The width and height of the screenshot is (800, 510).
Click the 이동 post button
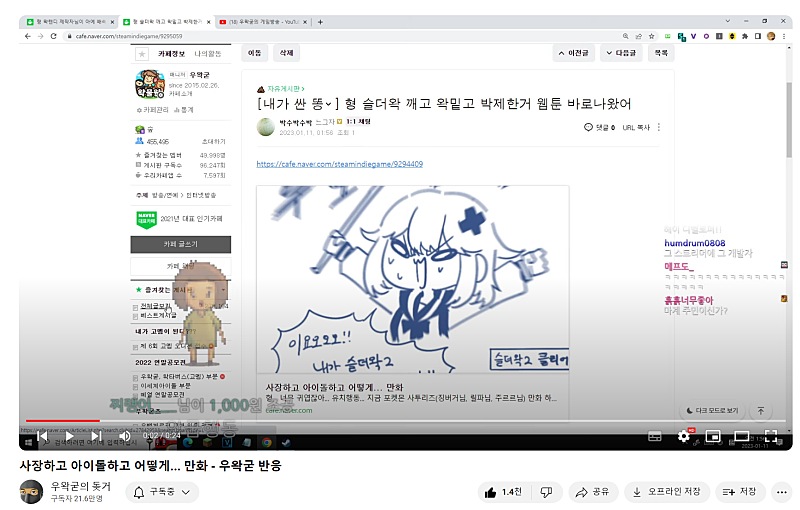[x=255, y=53]
